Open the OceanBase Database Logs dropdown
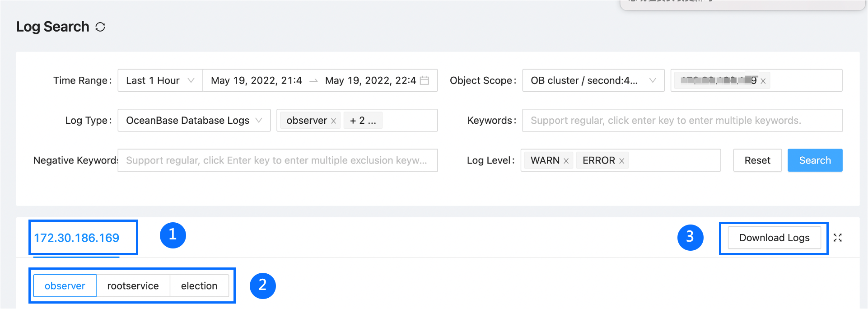Screen dimensions: 868x309 (194, 121)
